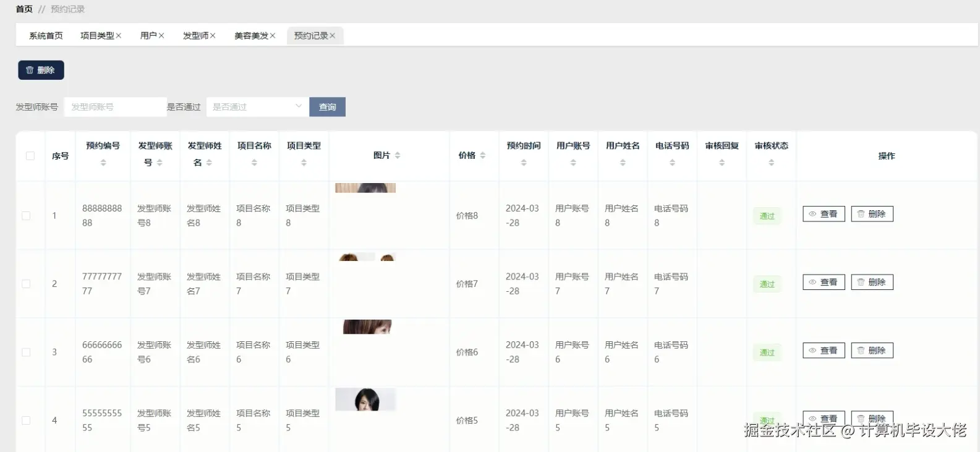Viewport: 980px width, 452px height.
Task: Close the 预约记录 tab using its X
Action: pyautogui.click(x=333, y=36)
